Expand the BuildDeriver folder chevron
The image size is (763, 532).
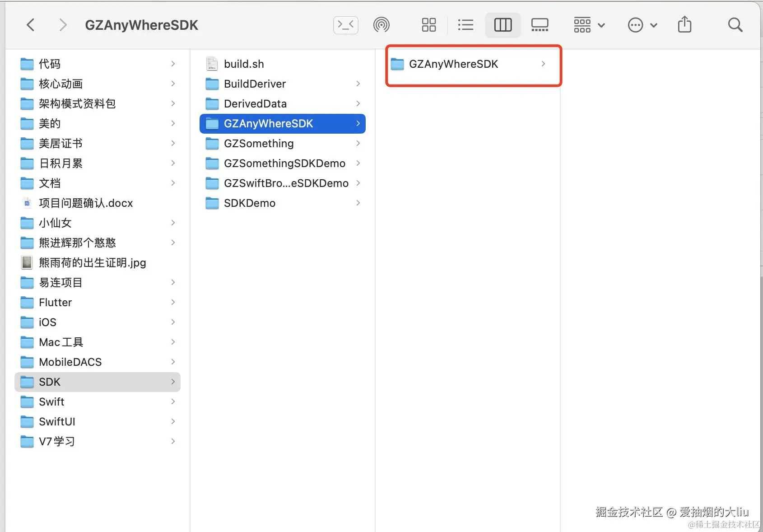pyautogui.click(x=358, y=84)
